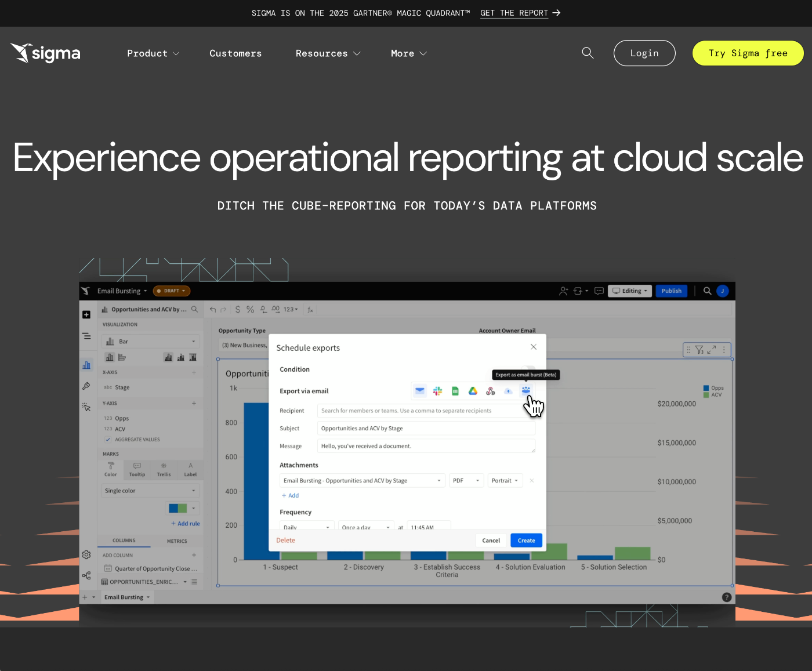Open the site search magnifier icon
Image resolution: width=812 pixels, height=671 pixels.
coord(588,53)
